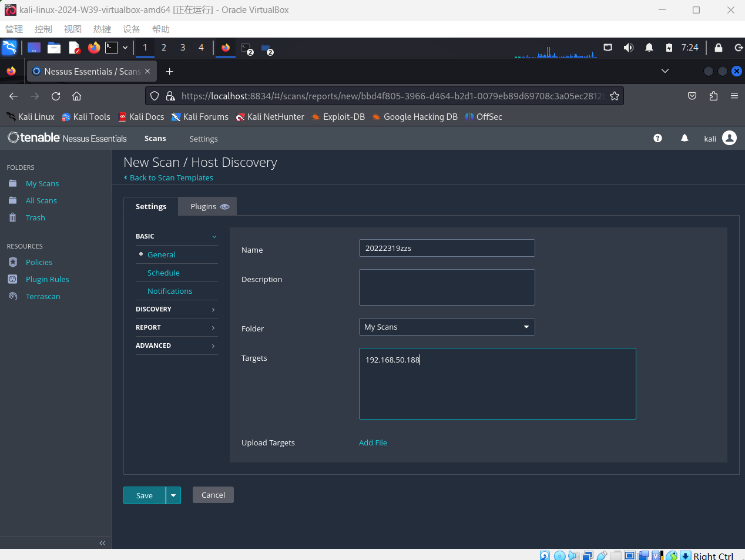Click the Name input field
745x560 pixels.
pos(447,248)
